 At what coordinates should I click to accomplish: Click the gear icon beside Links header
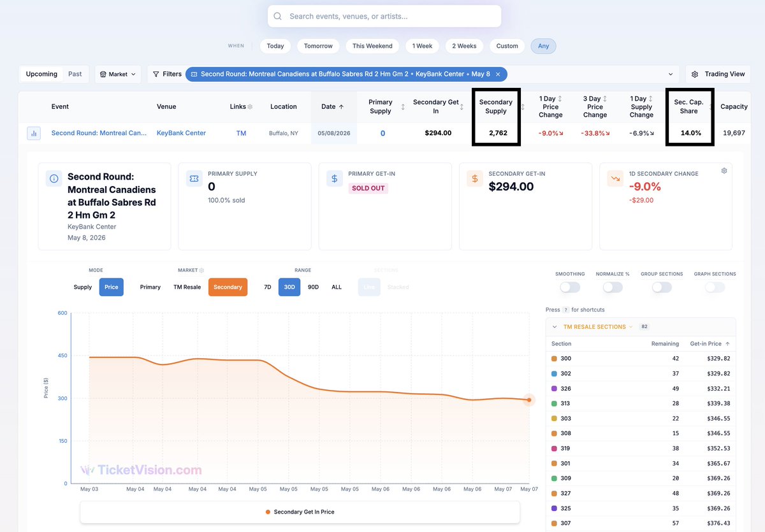point(250,106)
